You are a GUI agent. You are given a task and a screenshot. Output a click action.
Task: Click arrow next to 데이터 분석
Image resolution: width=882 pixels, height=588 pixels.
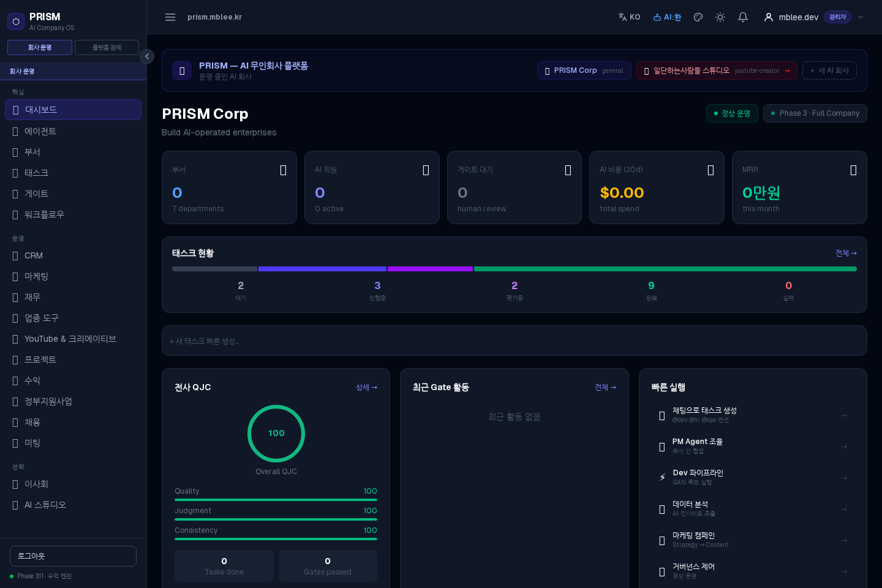click(x=844, y=509)
